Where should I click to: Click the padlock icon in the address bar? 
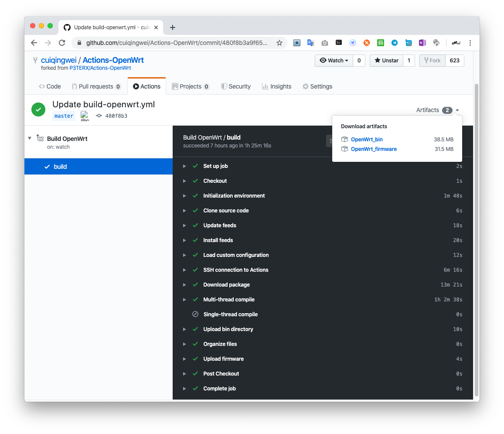(79, 43)
